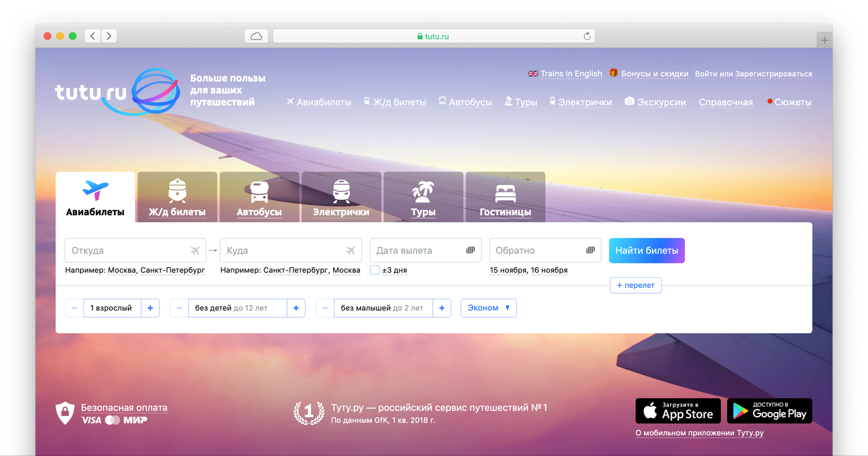Enable the ±3 дня checkbox
The image size is (868, 456).
(x=375, y=270)
